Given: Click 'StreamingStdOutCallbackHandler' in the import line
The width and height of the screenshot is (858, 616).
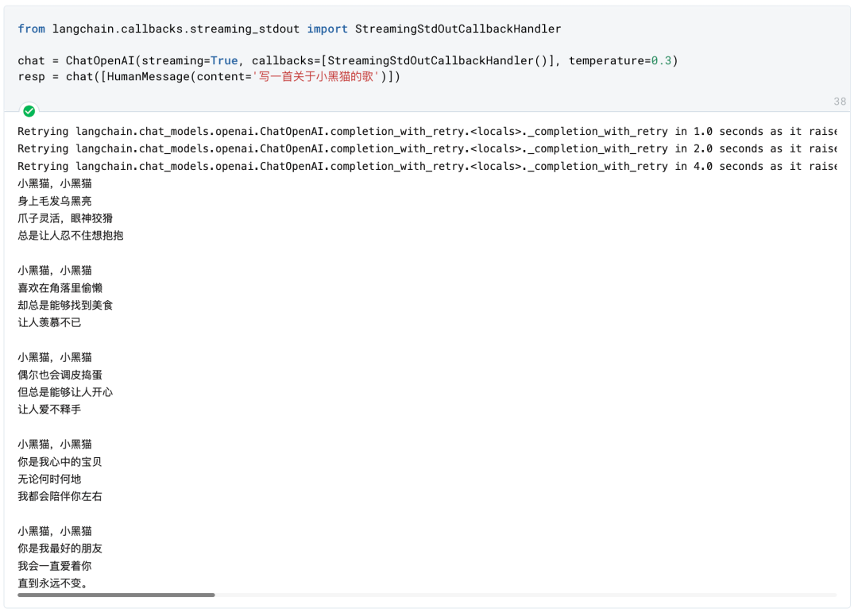Looking at the screenshot, I should point(458,29).
